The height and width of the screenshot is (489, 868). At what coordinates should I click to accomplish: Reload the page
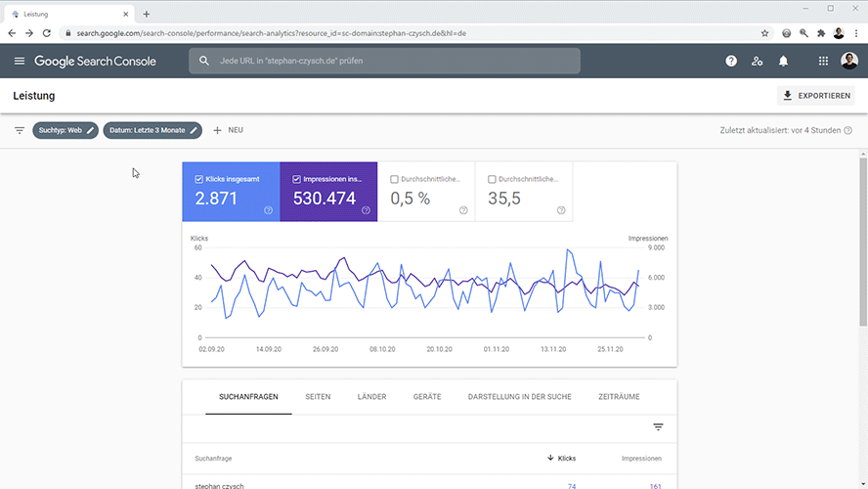coord(47,33)
